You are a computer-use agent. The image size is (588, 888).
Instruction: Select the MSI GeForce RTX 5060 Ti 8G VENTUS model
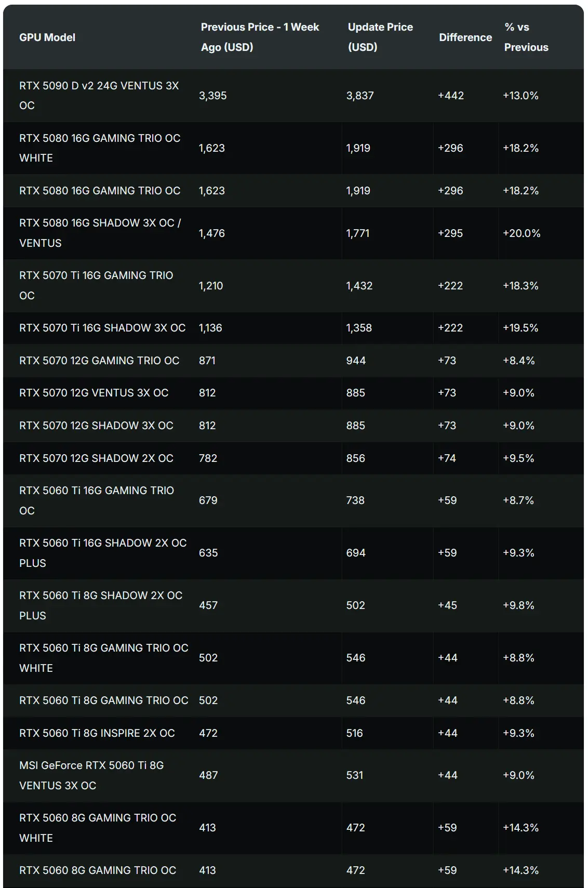(91, 775)
